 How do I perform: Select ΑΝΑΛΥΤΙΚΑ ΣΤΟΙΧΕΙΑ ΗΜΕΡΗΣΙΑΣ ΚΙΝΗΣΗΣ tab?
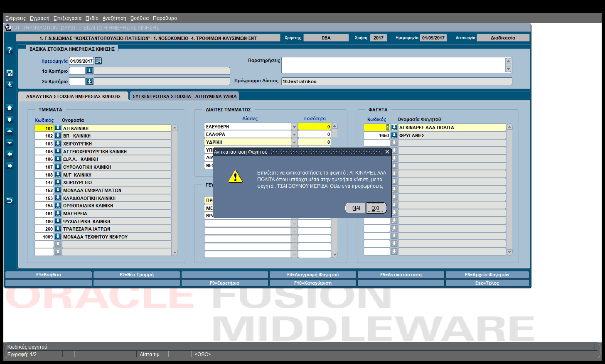click(74, 96)
